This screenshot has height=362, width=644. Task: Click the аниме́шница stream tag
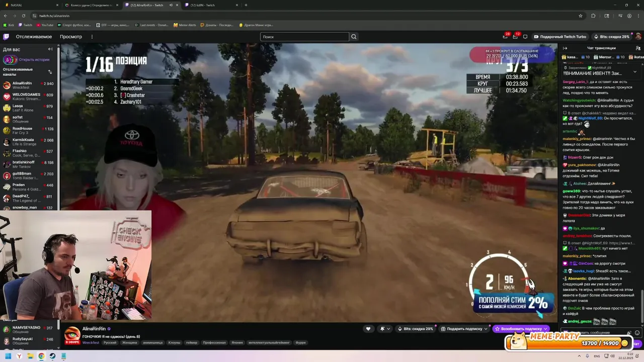(x=153, y=342)
